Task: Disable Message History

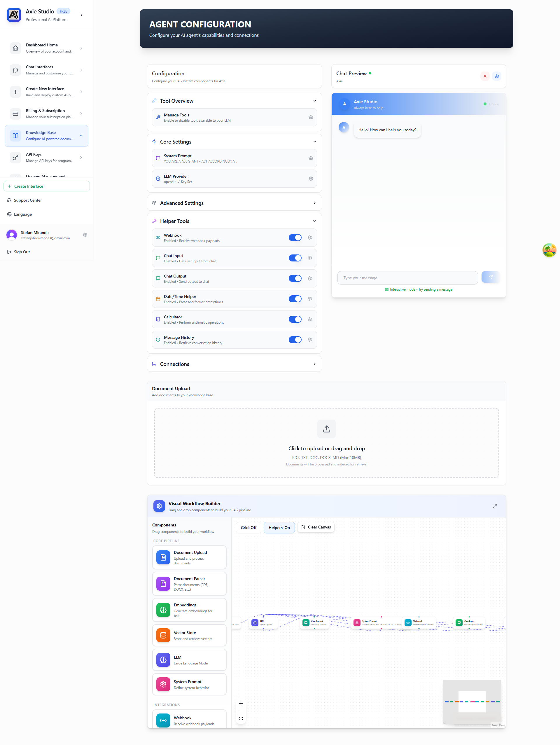Action: (295, 339)
